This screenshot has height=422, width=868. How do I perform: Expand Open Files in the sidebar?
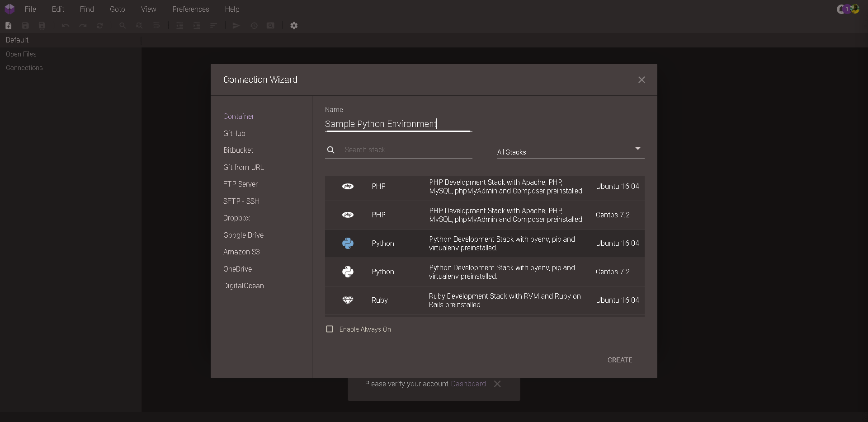coord(21,54)
